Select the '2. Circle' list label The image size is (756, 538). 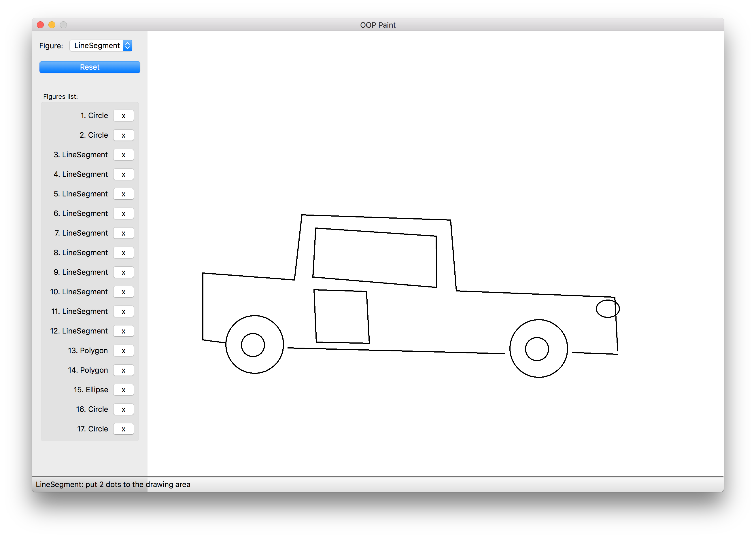(x=94, y=135)
